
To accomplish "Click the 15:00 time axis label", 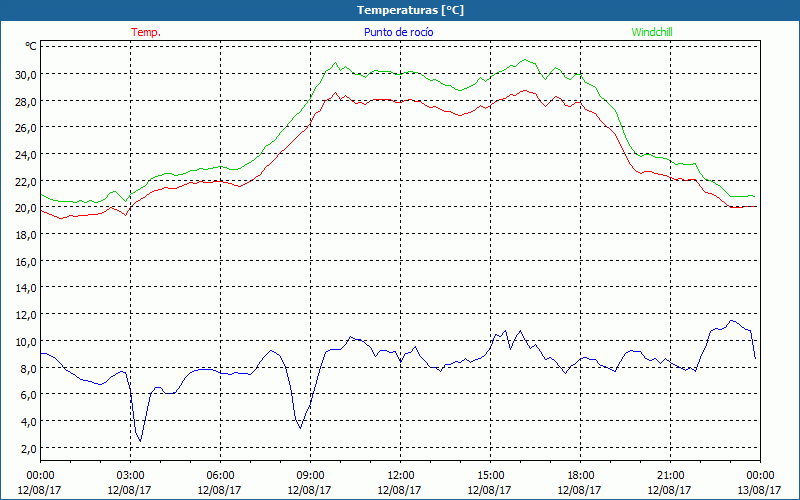I will 490,476.
